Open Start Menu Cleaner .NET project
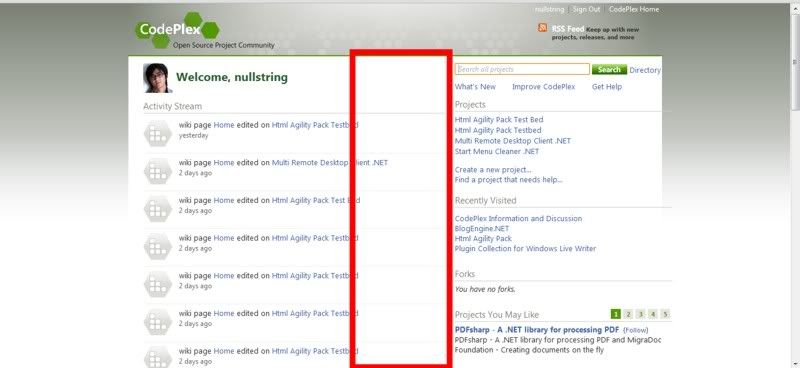800x368 pixels. (497, 152)
